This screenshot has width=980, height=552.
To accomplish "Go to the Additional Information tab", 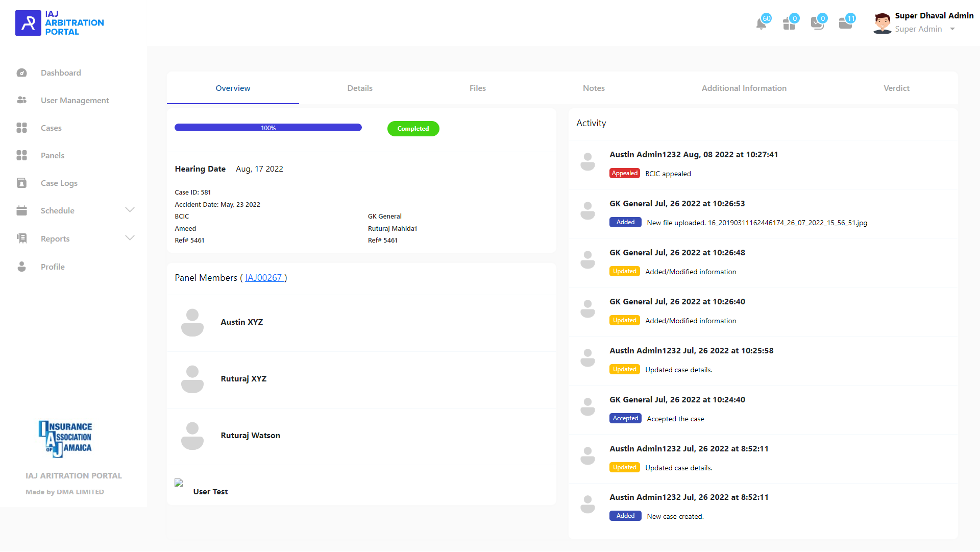I will pos(744,88).
